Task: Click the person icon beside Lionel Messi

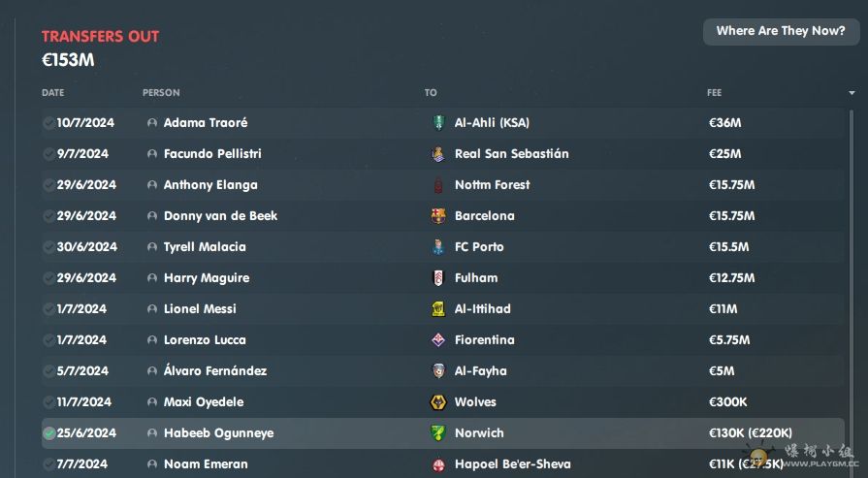Action: pos(152,308)
